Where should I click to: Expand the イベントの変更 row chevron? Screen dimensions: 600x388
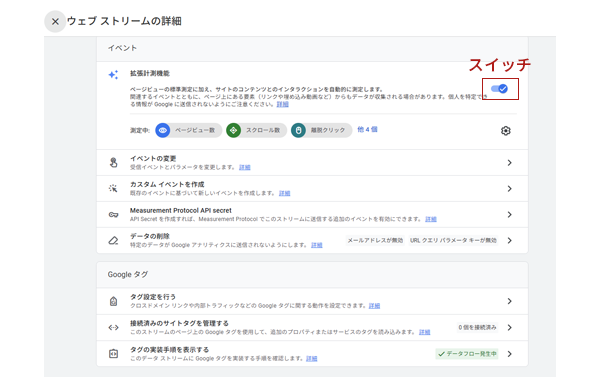509,163
